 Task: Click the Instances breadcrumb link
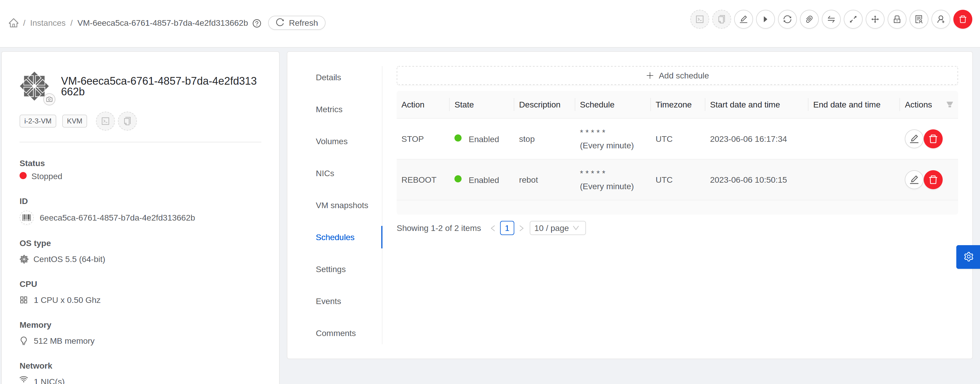point(48,23)
